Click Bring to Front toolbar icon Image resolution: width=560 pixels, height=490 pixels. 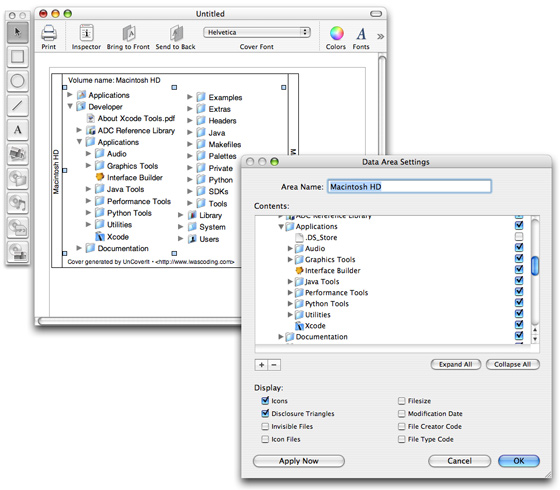click(129, 33)
